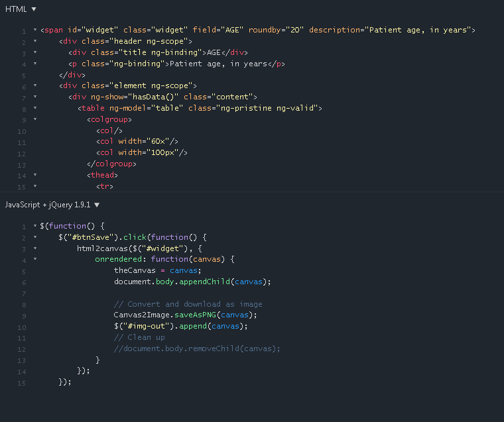Click the onrendered property name

(118, 259)
